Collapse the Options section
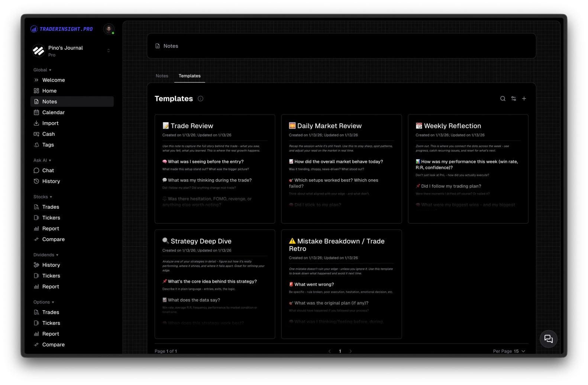 click(x=44, y=302)
